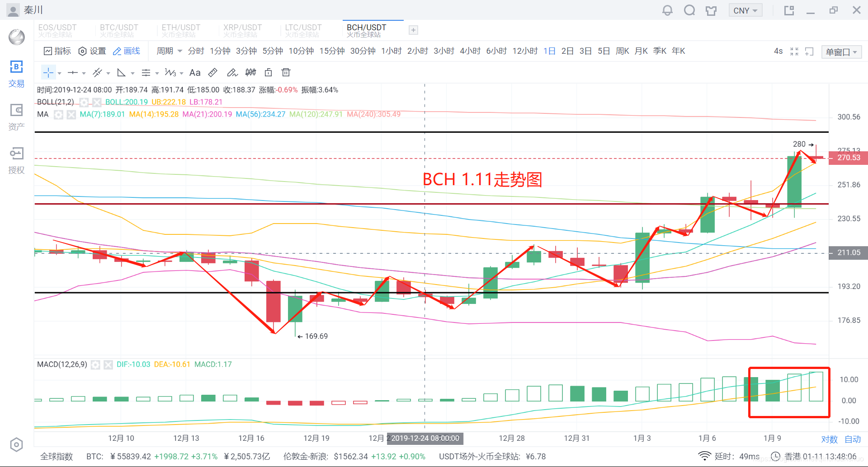Expand Elliott wave tool dropdown arrow
Viewport: 868px width, 467px height.
tap(181, 73)
